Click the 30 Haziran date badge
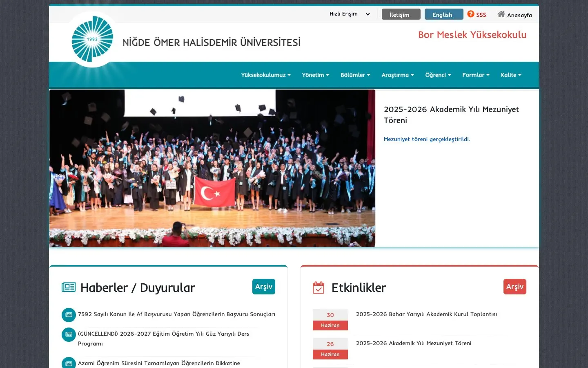The width and height of the screenshot is (588, 368). point(330,320)
